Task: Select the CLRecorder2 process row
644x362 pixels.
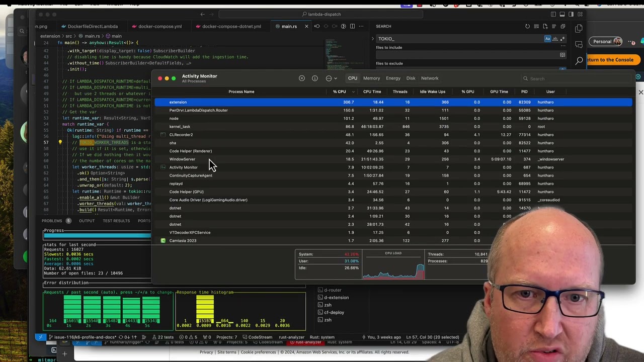Action: click(x=393, y=135)
